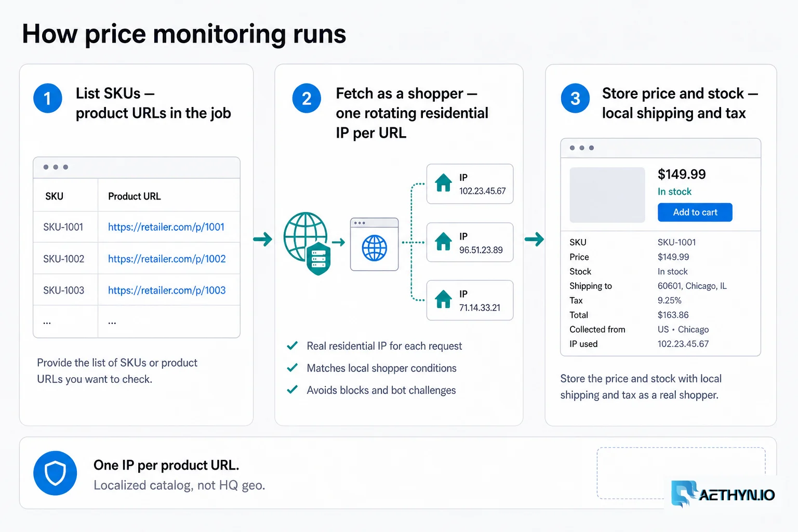Click 'Avoids blocks and bot challenges' text
This screenshot has width=798, height=532.
click(381, 390)
